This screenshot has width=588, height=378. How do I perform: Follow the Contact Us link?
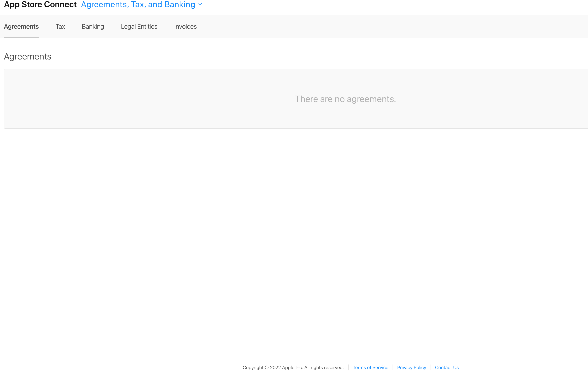pos(447,367)
